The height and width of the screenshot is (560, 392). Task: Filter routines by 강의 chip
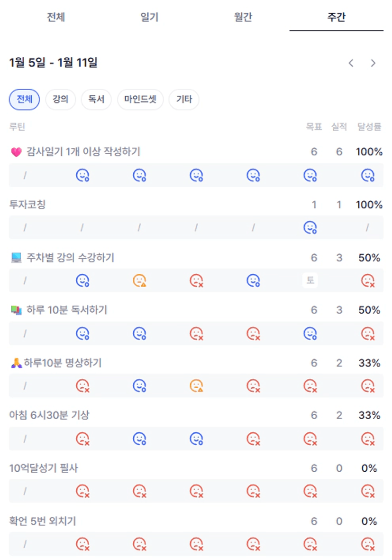(61, 100)
